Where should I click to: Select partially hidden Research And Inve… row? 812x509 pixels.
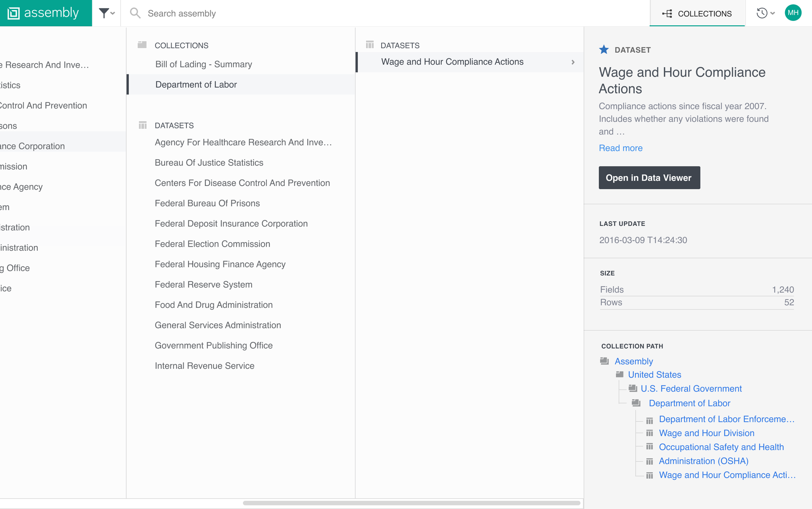pos(44,65)
